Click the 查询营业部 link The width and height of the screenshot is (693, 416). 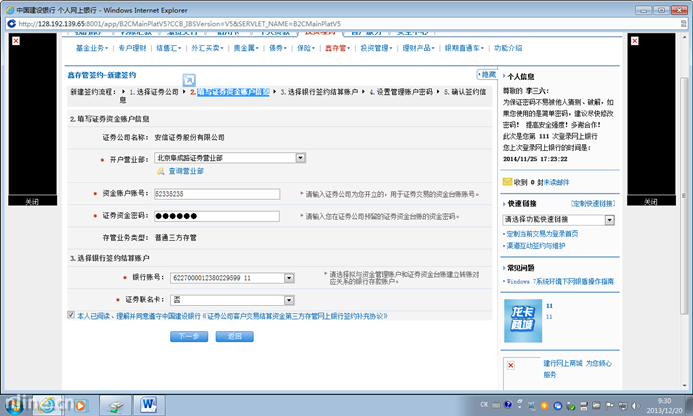click(186, 171)
